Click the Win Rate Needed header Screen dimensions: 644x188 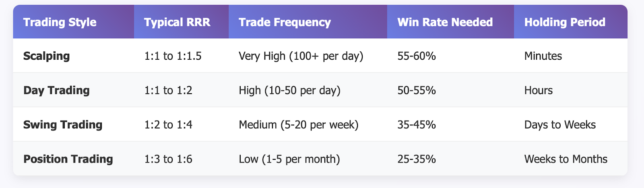coord(445,22)
